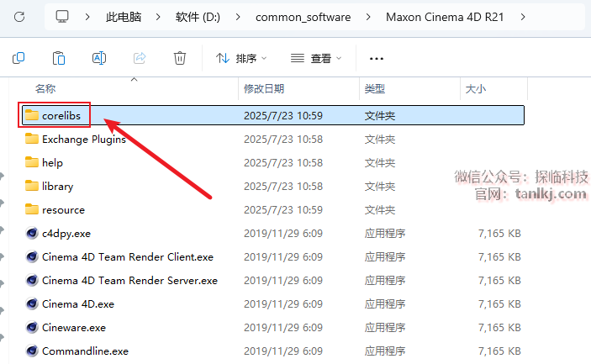Sort by 类型 column header

pos(375,89)
